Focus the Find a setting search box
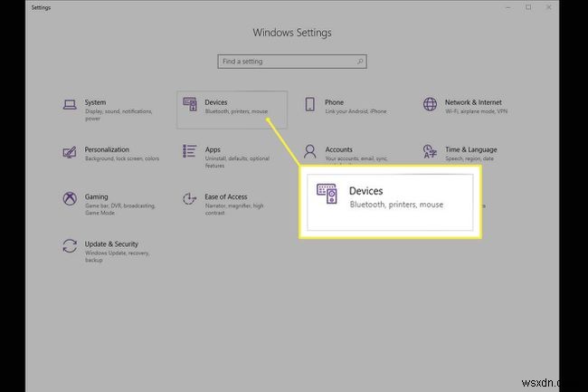 coord(292,62)
